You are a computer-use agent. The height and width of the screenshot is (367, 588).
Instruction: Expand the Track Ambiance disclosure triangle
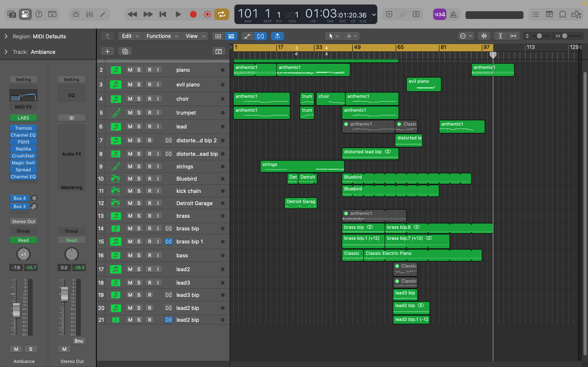pyautogui.click(x=6, y=52)
